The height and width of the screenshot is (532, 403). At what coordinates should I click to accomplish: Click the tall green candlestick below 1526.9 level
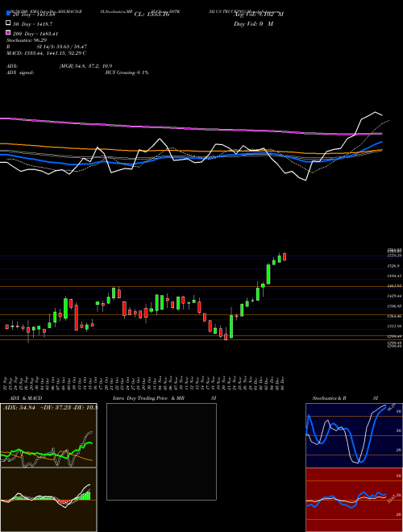(268, 274)
